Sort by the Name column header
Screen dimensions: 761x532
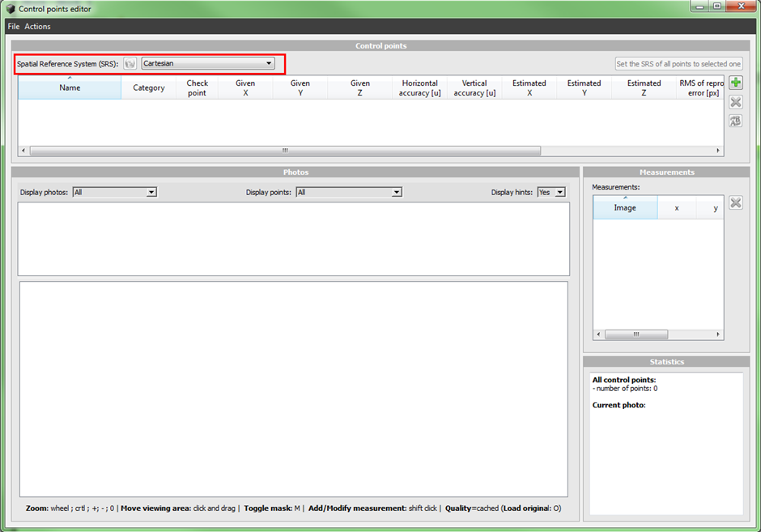point(70,88)
